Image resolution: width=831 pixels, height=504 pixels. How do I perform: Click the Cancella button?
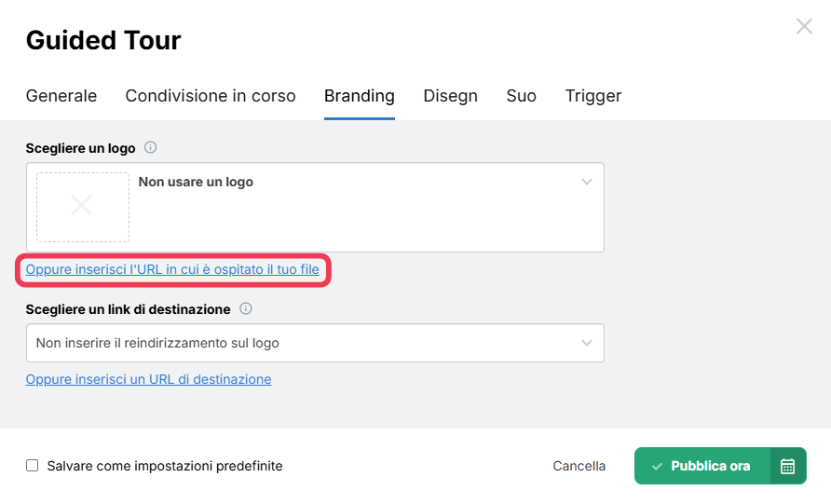(579, 466)
